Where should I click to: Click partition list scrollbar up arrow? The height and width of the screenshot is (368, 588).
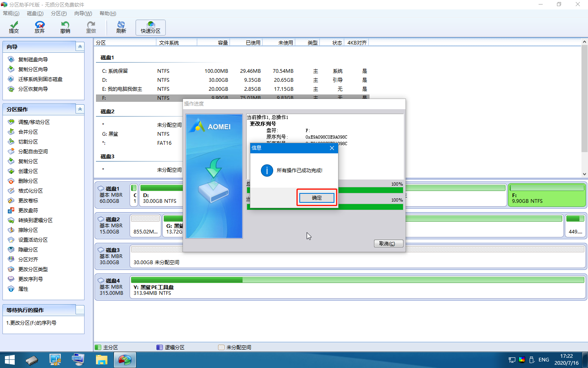[584, 42]
